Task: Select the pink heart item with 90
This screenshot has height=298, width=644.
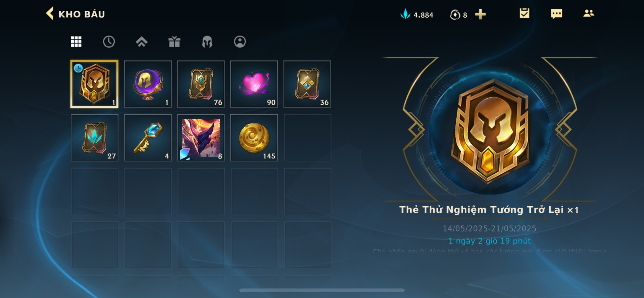Action: click(x=254, y=84)
